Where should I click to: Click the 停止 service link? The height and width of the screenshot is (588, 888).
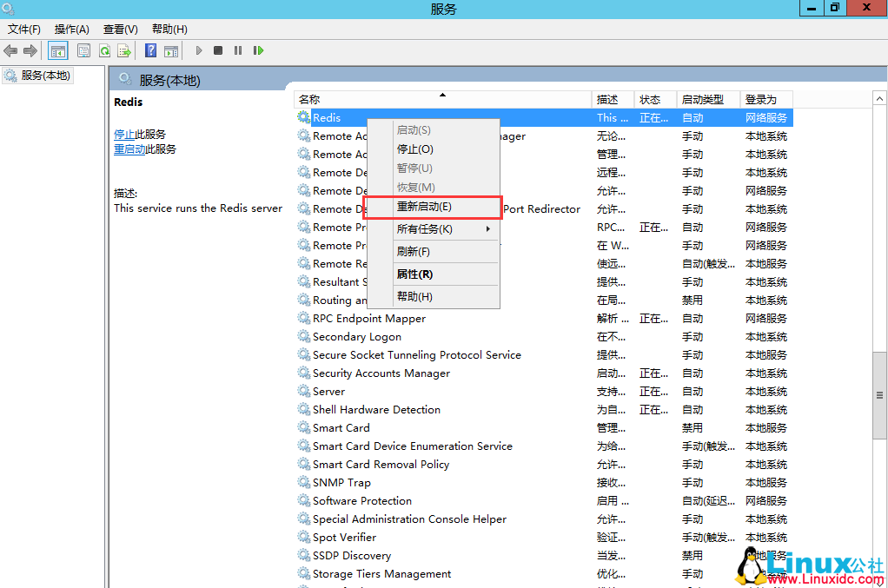click(123, 135)
